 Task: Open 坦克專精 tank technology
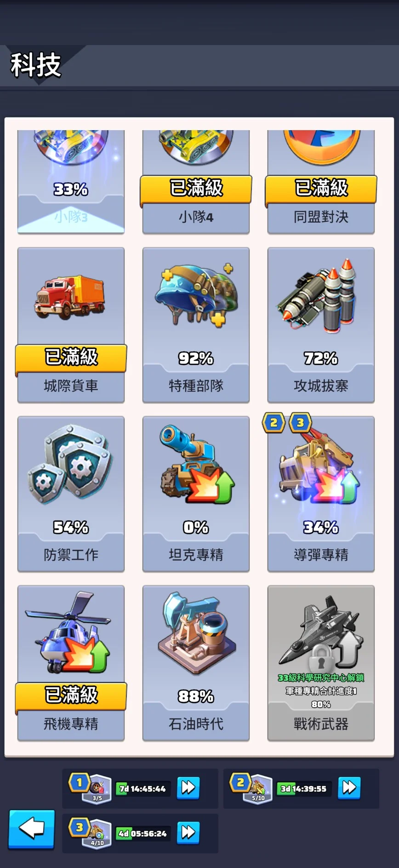point(196,494)
